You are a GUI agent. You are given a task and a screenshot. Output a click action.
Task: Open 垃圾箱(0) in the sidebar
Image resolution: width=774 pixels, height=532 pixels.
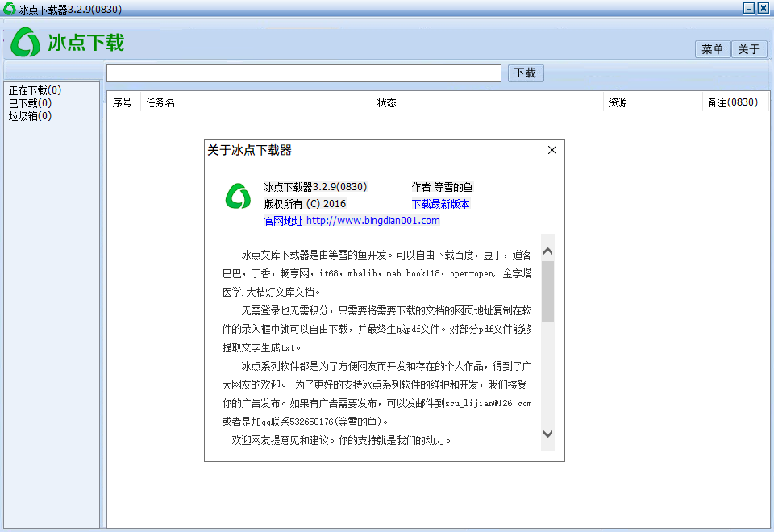point(30,116)
